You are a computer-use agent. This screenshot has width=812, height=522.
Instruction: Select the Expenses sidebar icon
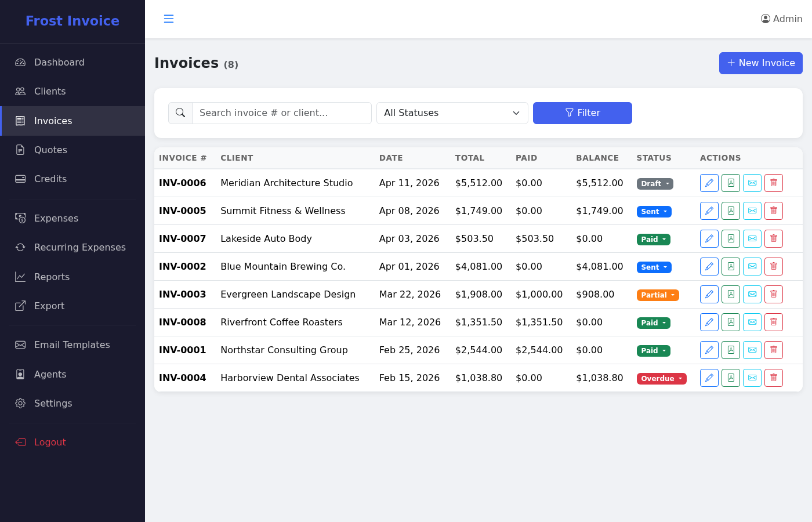point(20,218)
